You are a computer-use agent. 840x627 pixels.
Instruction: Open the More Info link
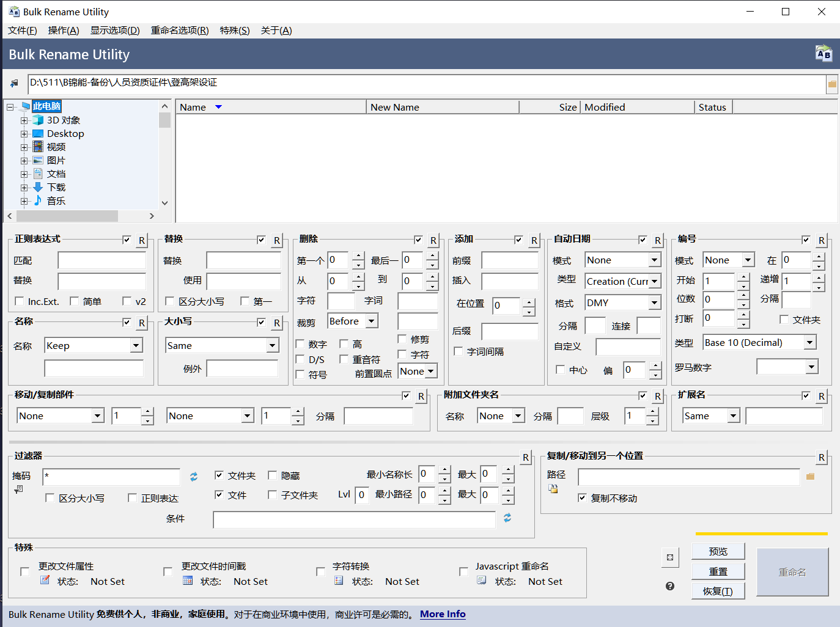click(x=443, y=614)
